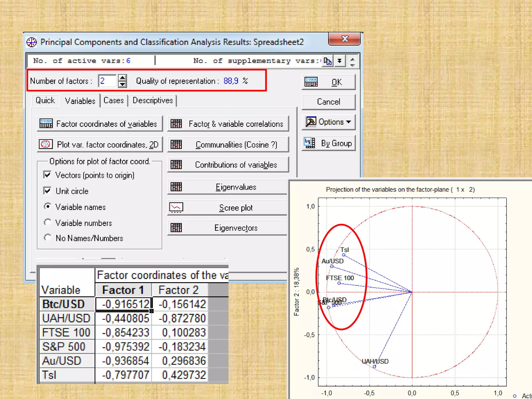Click the copy icon in summary bar
This screenshot has height=399, width=532.
(x=327, y=61)
